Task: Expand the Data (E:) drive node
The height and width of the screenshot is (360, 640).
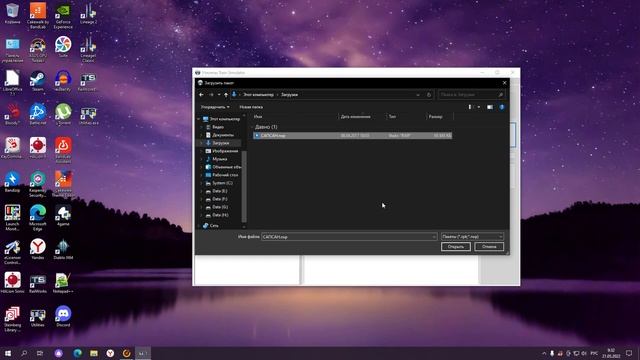Action: pyautogui.click(x=201, y=191)
